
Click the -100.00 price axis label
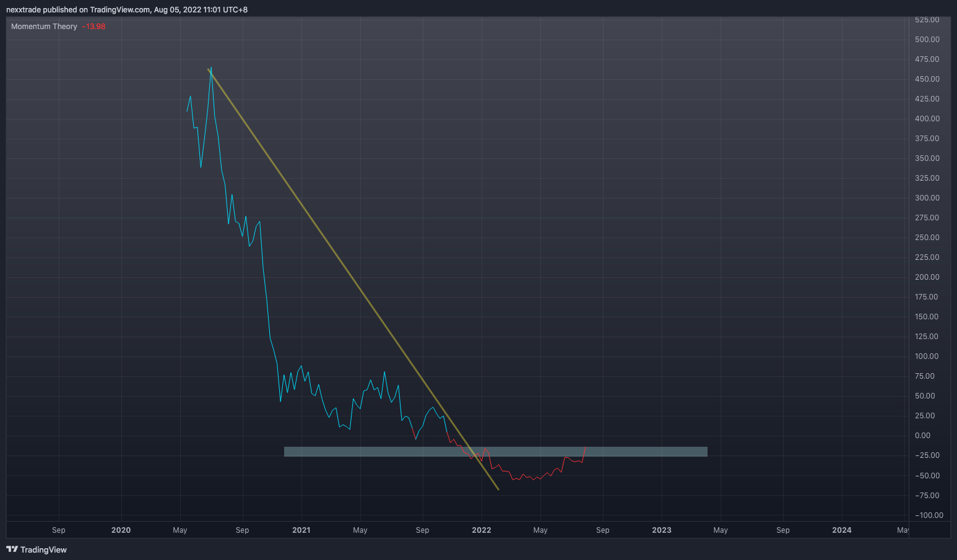click(929, 515)
